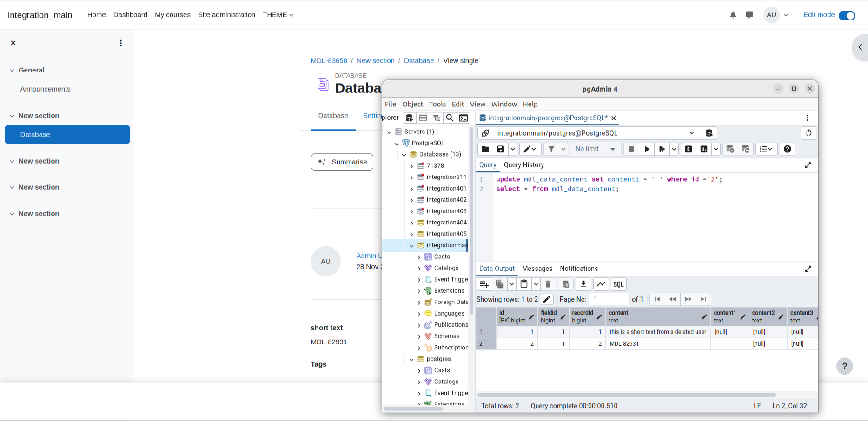Expand integration311 database node
868x421 pixels.
(411, 178)
